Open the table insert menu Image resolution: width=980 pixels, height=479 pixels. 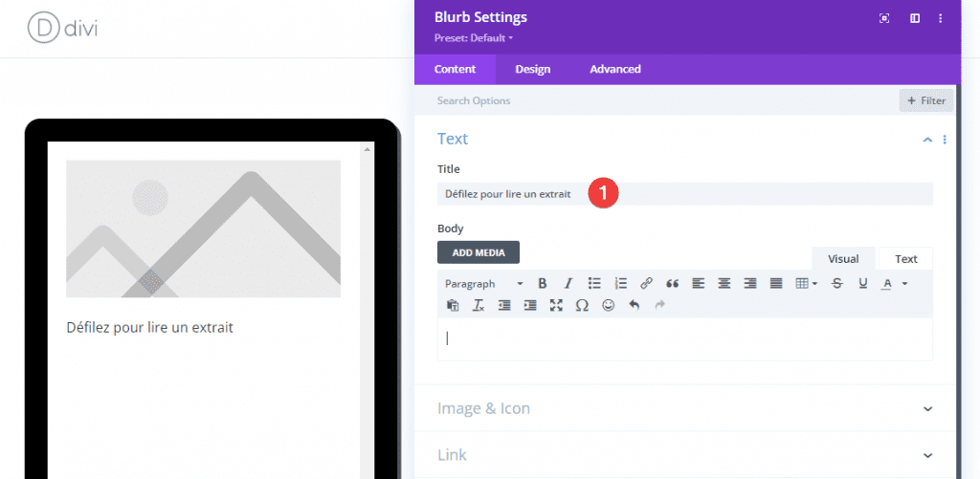coord(806,284)
